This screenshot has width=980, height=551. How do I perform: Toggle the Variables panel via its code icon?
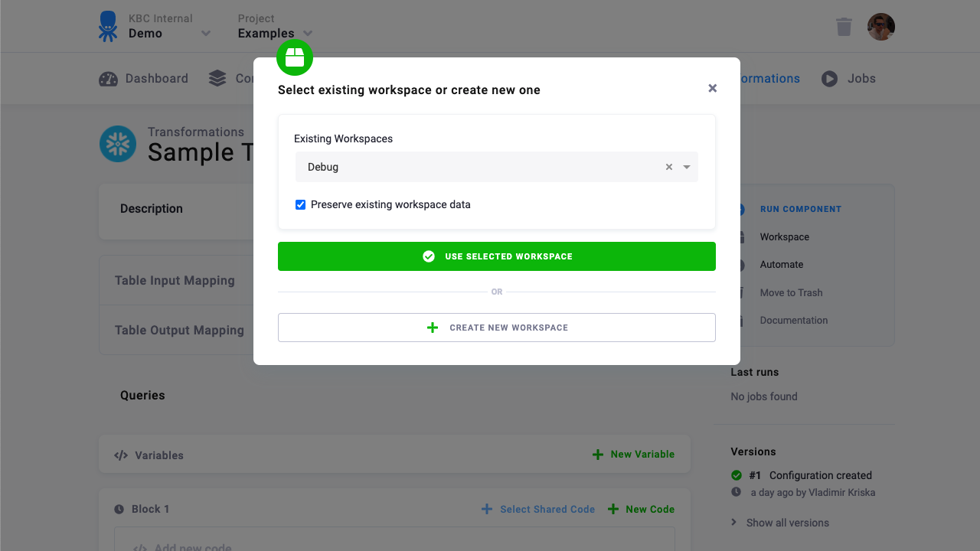[121, 455]
